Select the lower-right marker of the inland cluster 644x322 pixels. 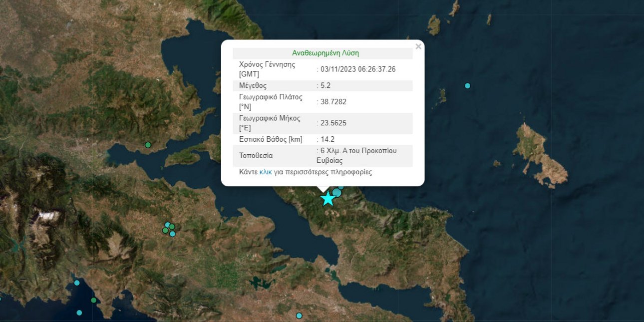[x=172, y=234]
